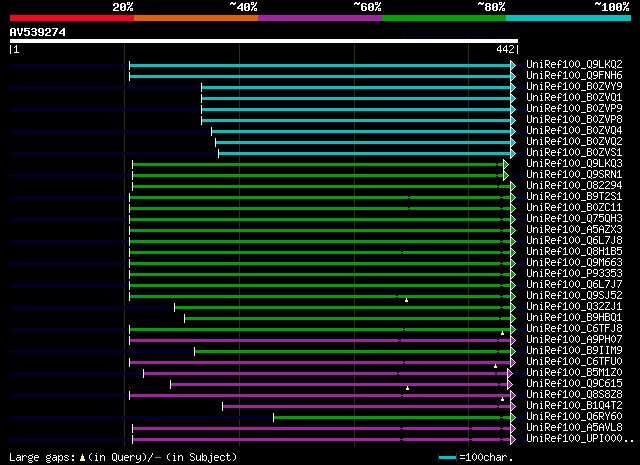Select the UniRef100_Q9M663 label

(574, 263)
